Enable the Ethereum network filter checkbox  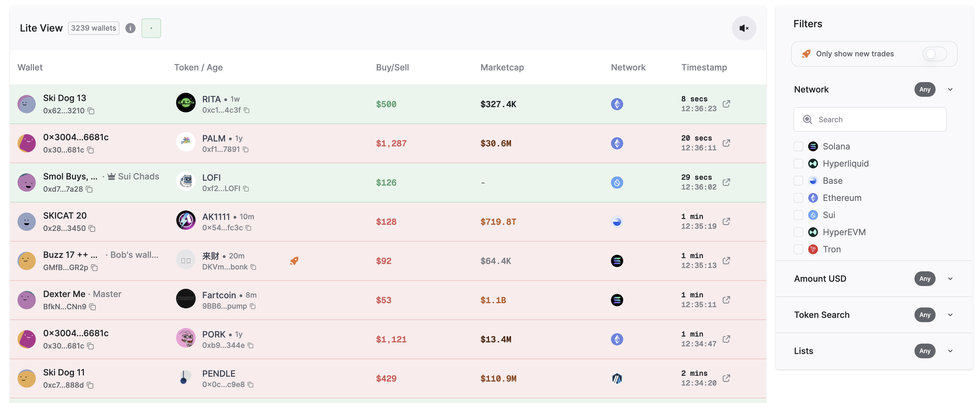tap(798, 198)
